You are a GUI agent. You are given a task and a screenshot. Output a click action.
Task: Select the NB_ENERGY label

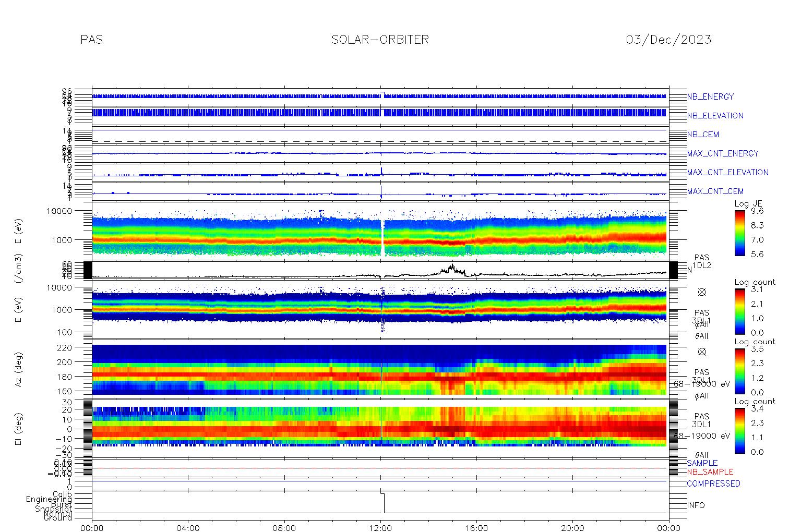tap(710, 97)
